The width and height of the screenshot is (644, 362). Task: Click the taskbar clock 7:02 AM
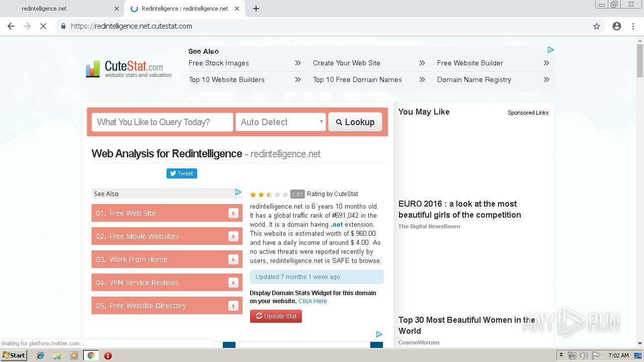618,355
